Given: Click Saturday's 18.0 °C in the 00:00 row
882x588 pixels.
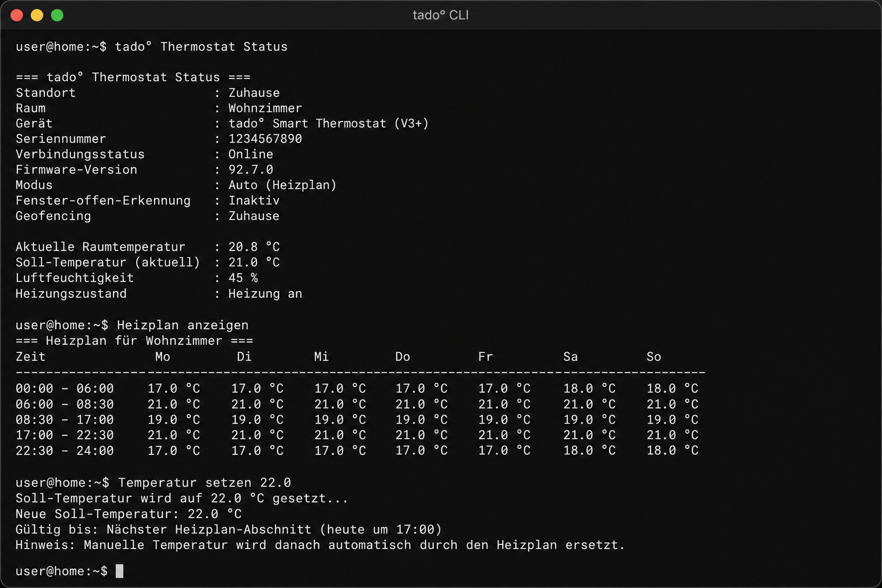Looking at the screenshot, I should pyautogui.click(x=589, y=389).
